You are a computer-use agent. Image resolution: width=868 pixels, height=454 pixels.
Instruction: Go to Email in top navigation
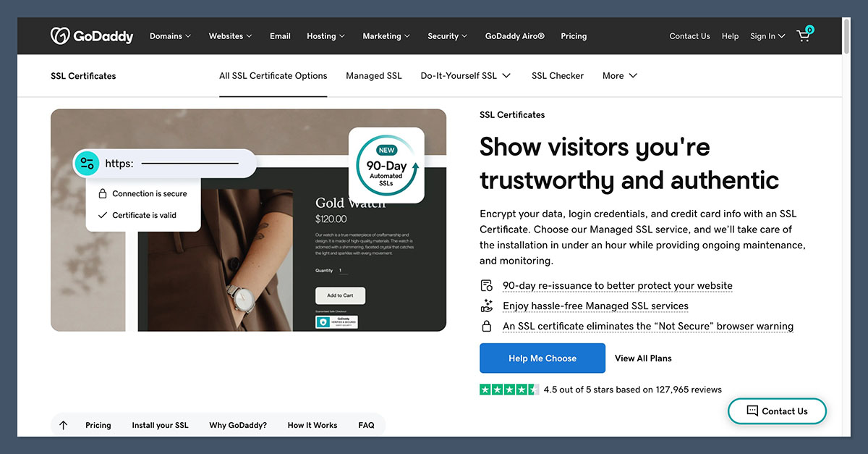pyautogui.click(x=280, y=35)
